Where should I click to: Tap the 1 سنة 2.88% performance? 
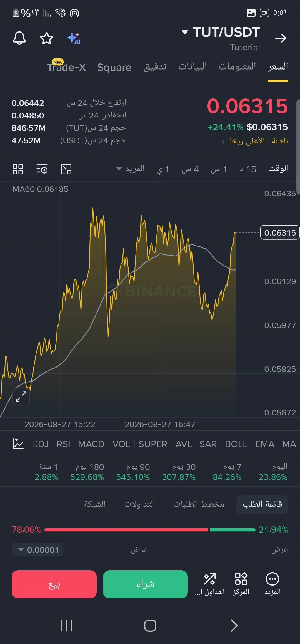pos(46,472)
